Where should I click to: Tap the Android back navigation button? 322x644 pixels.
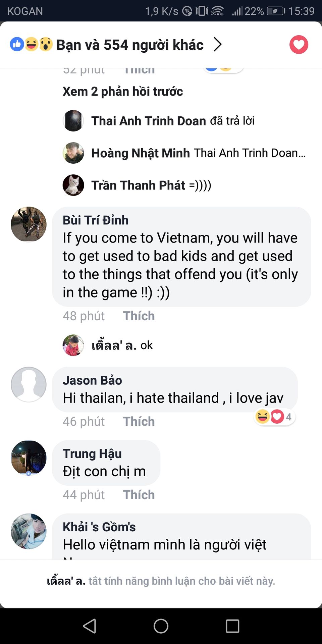coord(90,626)
